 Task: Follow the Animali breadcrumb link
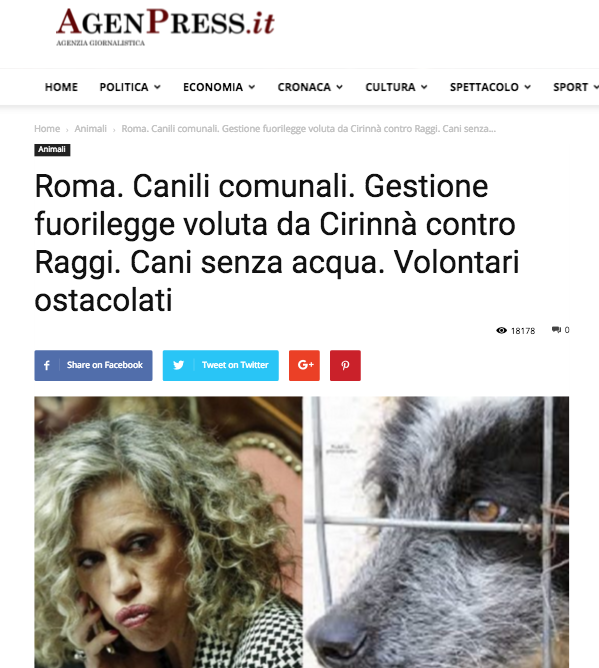[x=90, y=129]
